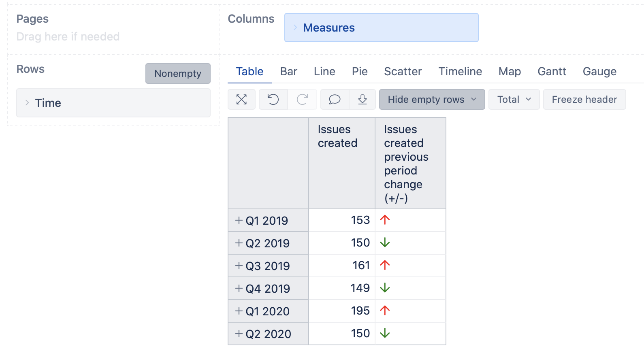Toggle the Freeze header option
644x353 pixels.
tap(584, 100)
